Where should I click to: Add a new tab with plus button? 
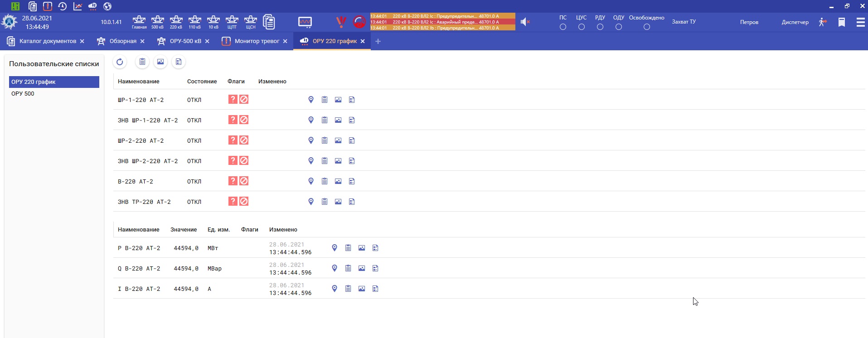(x=378, y=41)
